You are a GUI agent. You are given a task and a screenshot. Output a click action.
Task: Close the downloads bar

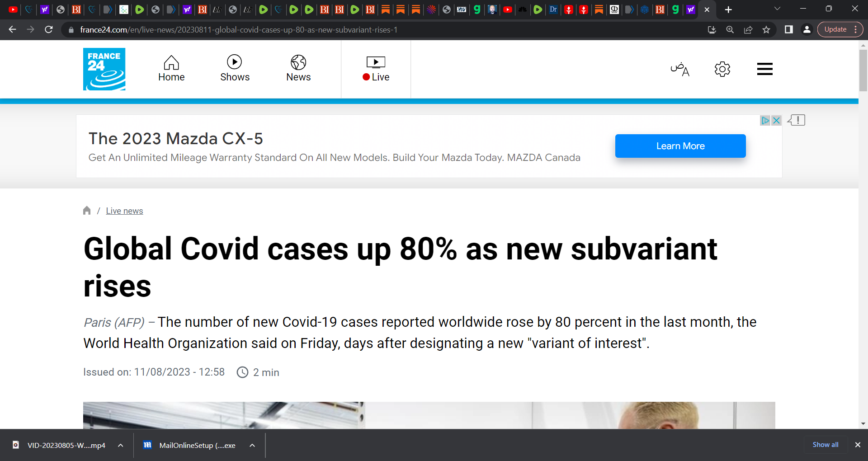tap(858, 445)
